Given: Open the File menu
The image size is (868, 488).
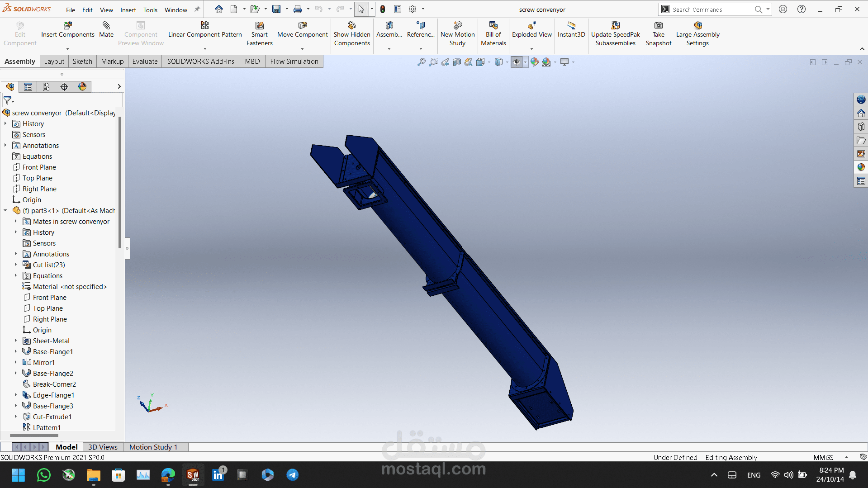Looking at the screenshot, I should click(x=71, y=10).
